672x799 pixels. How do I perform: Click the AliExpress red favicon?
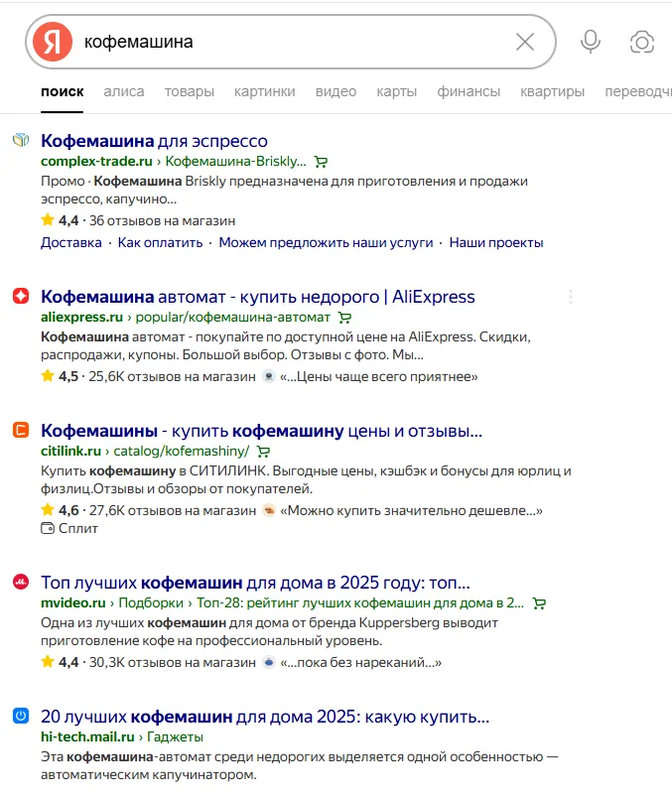pos(21,296)
